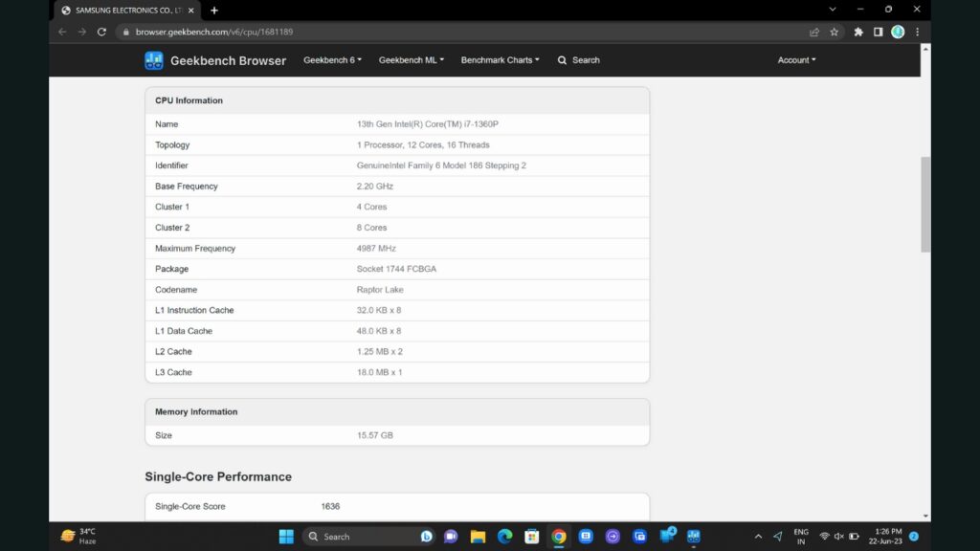This screenshot has width=980, height=551.
Task: Click the 'Single-Core Performance' heading
Action: pyautogui.click(x=218, y=476)
